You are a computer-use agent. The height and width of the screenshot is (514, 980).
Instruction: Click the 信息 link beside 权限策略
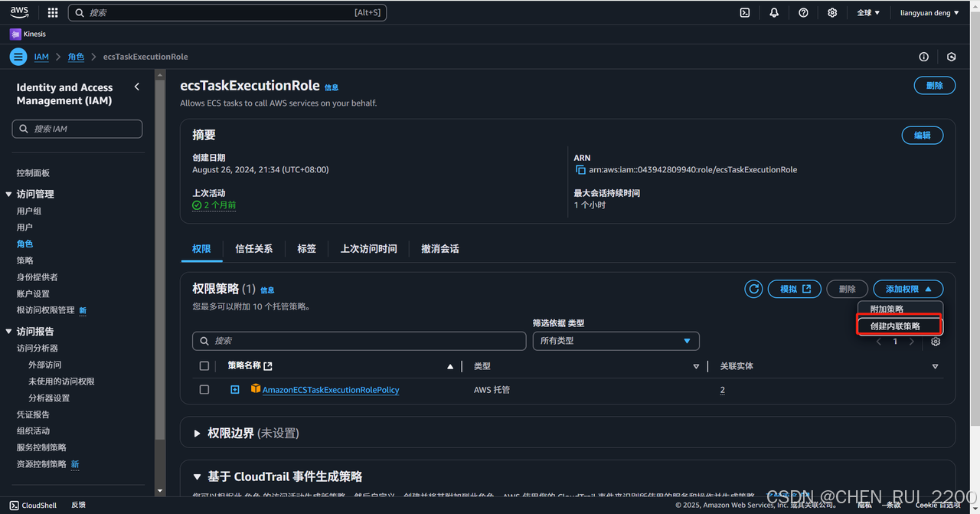pos(267,290)
